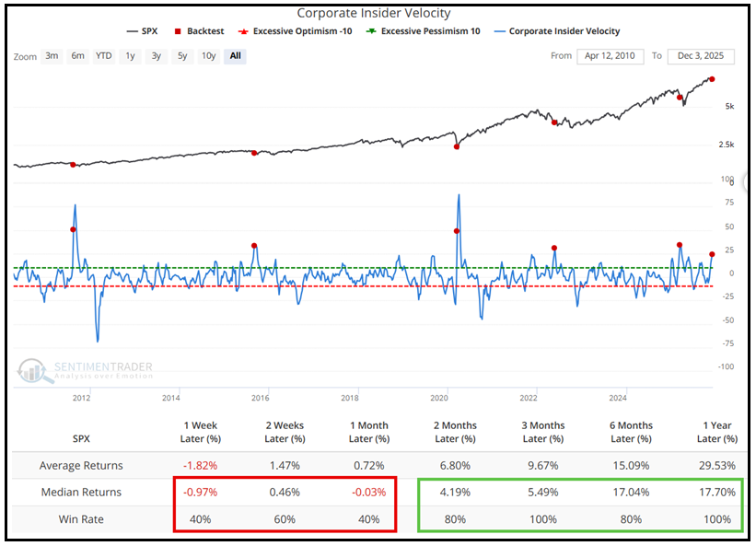Click the From date field Apr 12, 2010

click(611, 56)
